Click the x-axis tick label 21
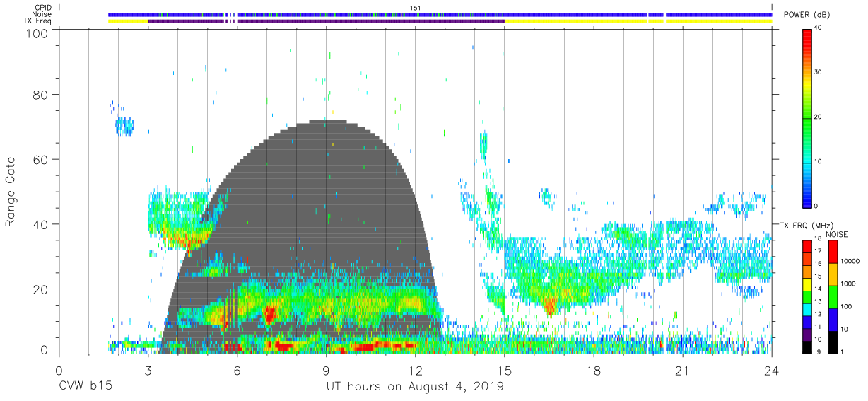Image resolution: width=868 pixels, height=401 pixels. pyautogui.click(x=682, y=370)
